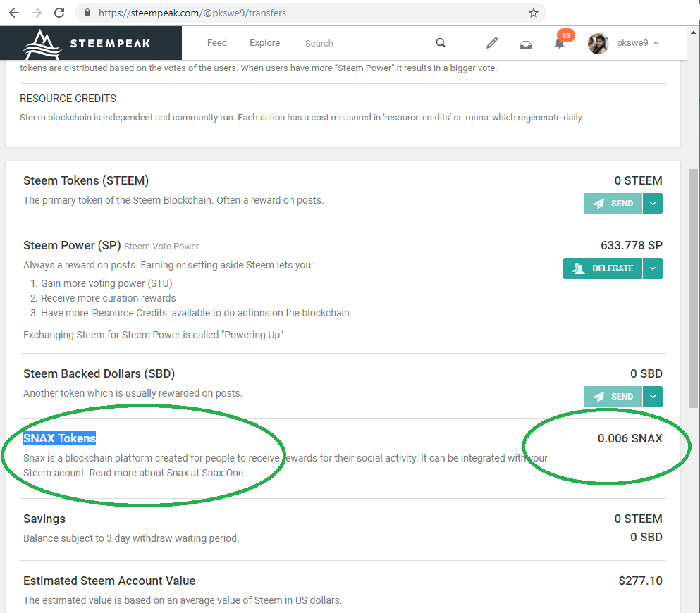Click the lock icon in address bar
The height and width of the screenshot is (613, 700).
[87, 13]
